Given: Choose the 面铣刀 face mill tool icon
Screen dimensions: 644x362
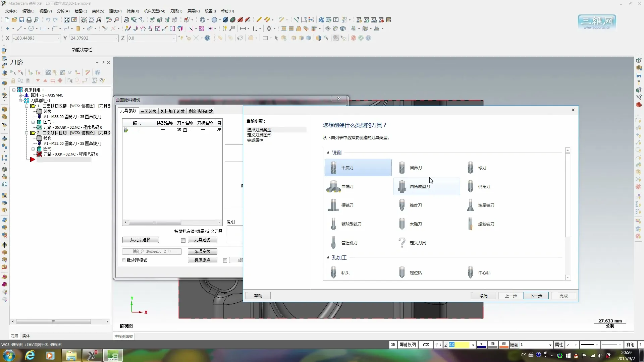Looking at the screenshot, I should pos(334,186).
